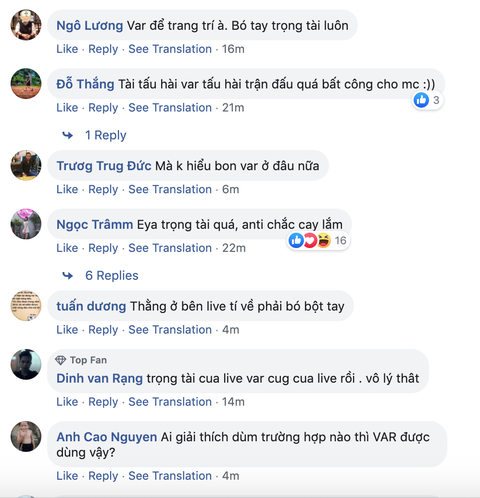
Task: Open Ngọc Trâmm's avatar
Action: click(x=26, y=224)
